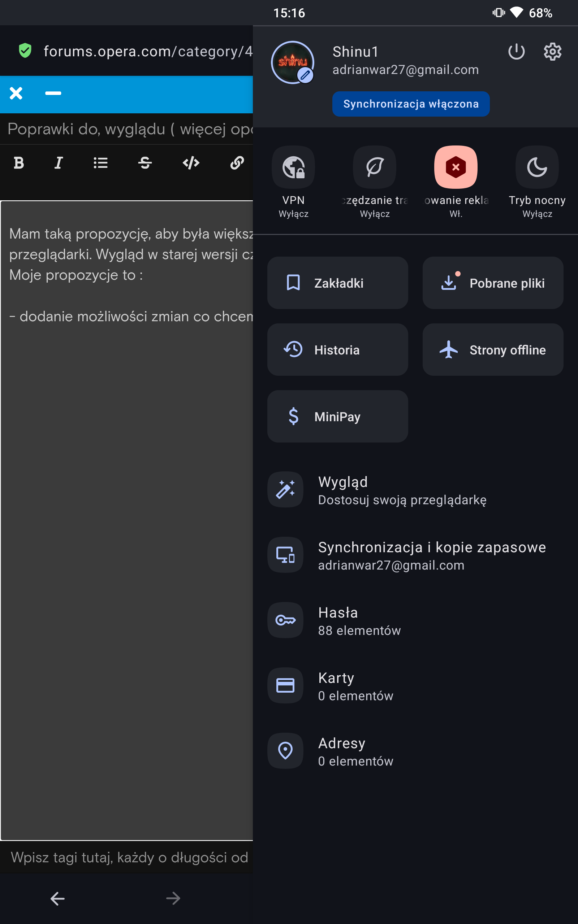Tap adrianwar27@gmail.com under Shinu1
The image size is (578, 924).
[x=406, y=70]
